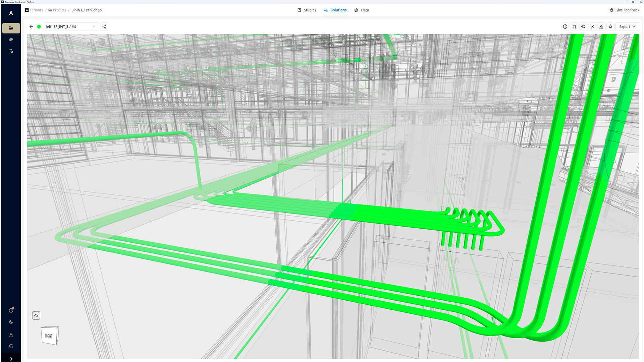Expand the sidebar with bottom chevron

pos(11,359)
